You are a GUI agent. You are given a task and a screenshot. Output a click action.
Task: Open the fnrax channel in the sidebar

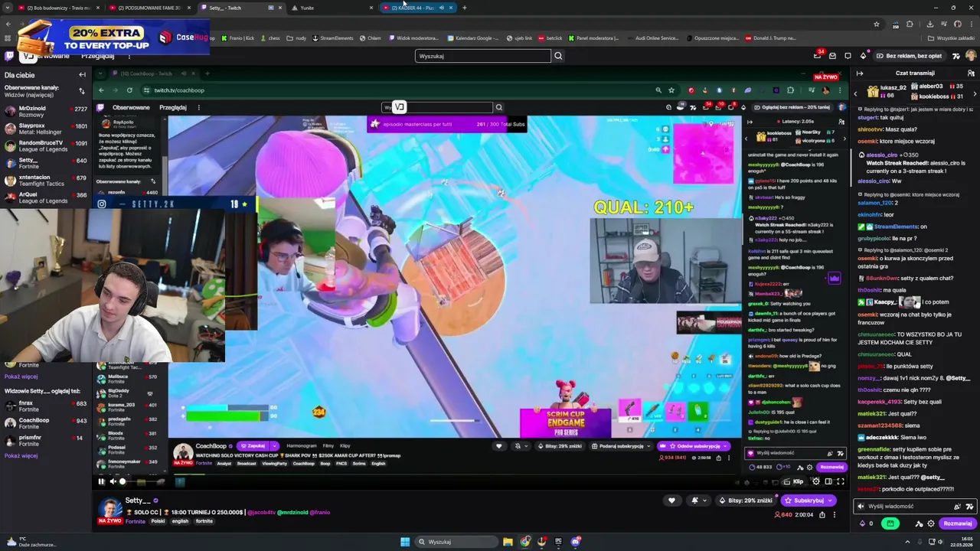pyautogui.click(x=45, y=406)
